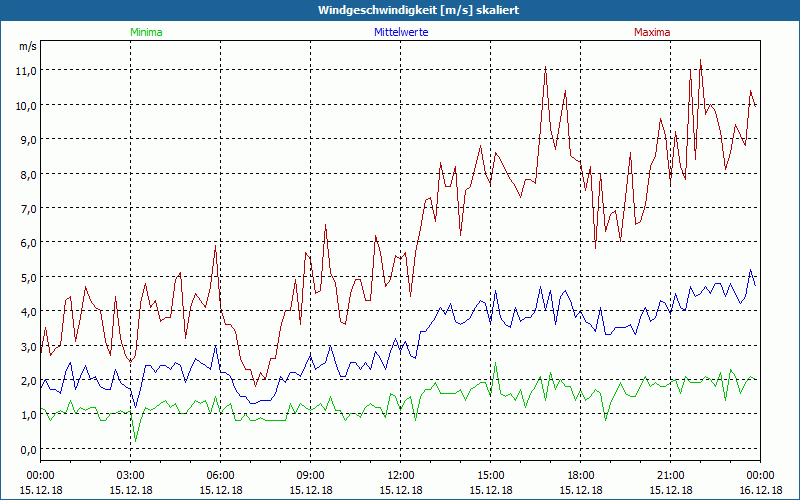This screenshot has width=800, height=500.
Task: Select the 15.12.18 date beneath 12:00
Action: (401, 490)
